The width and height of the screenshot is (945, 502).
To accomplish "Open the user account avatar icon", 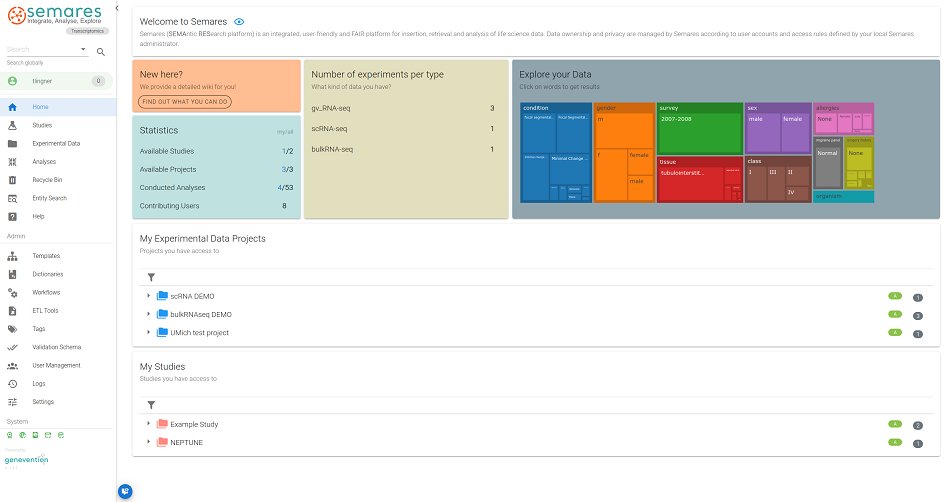I will (x=12, y=81).
